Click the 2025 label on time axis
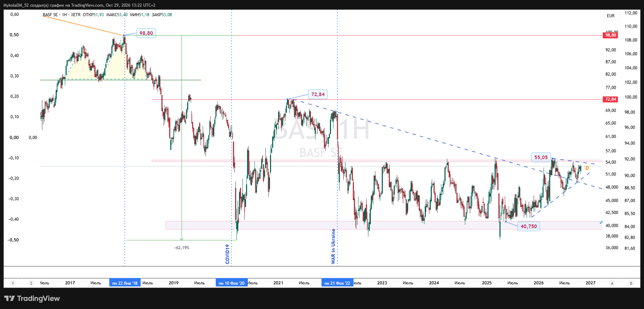The width and height of the screenshot is (644, 309). [x=486, y=283]
